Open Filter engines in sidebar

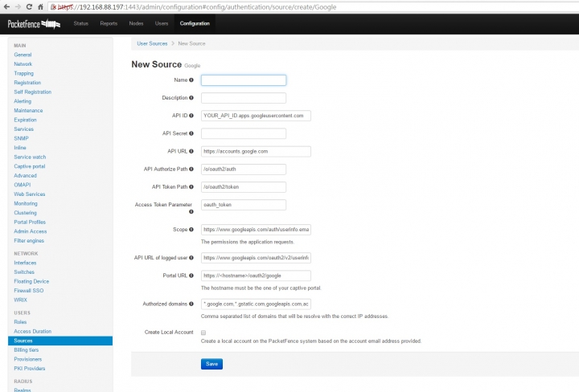(x=29, y=240)
